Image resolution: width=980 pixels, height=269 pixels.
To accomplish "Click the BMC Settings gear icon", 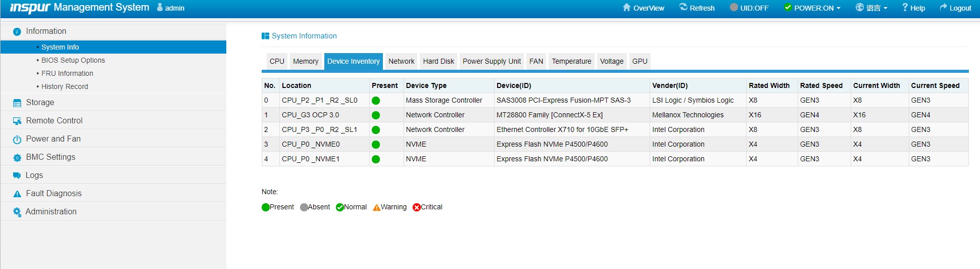I will [17, 157].
